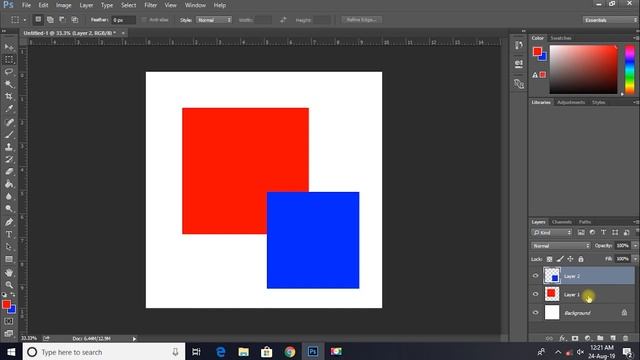Select the Magic Wand tool

pos(9,84)
